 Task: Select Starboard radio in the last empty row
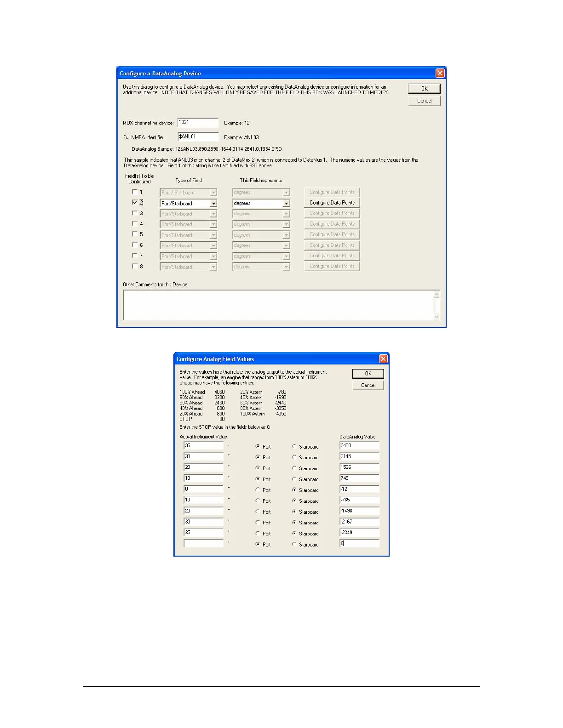(294, 544)
